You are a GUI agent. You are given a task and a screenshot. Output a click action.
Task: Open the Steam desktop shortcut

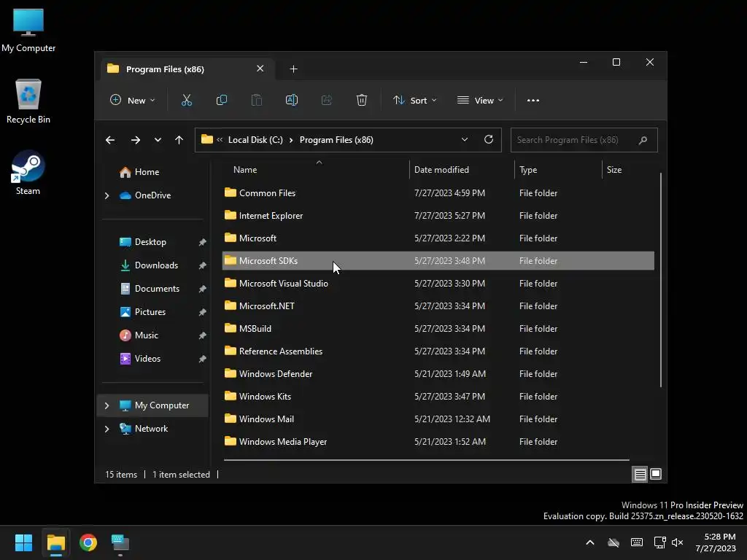[28, 173]
